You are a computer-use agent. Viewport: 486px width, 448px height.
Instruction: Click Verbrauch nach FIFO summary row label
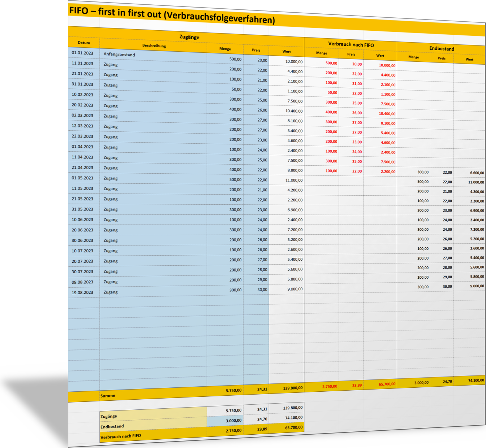coord(121,436)
